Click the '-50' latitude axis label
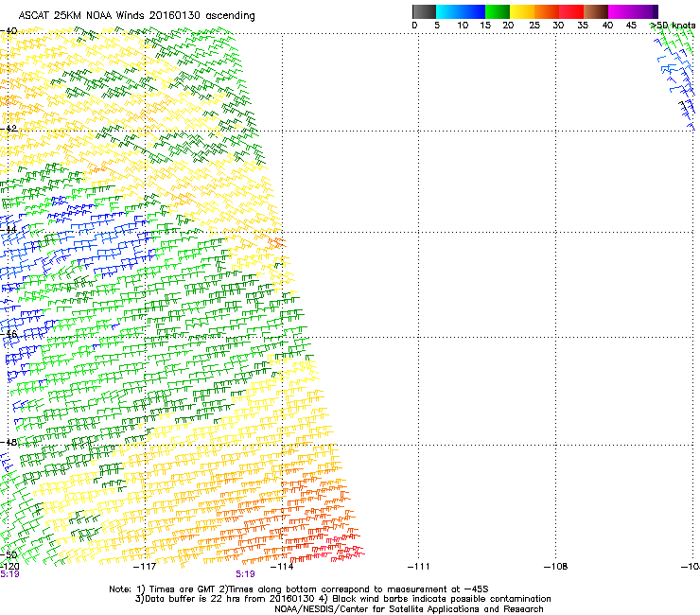Image resolution: width=700 pixels, height=615 pixels. (x=9, y=555)
